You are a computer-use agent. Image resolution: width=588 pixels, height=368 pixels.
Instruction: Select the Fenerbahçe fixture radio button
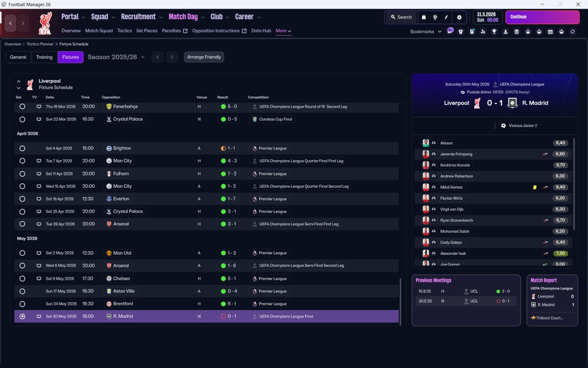tap(22, 106)
